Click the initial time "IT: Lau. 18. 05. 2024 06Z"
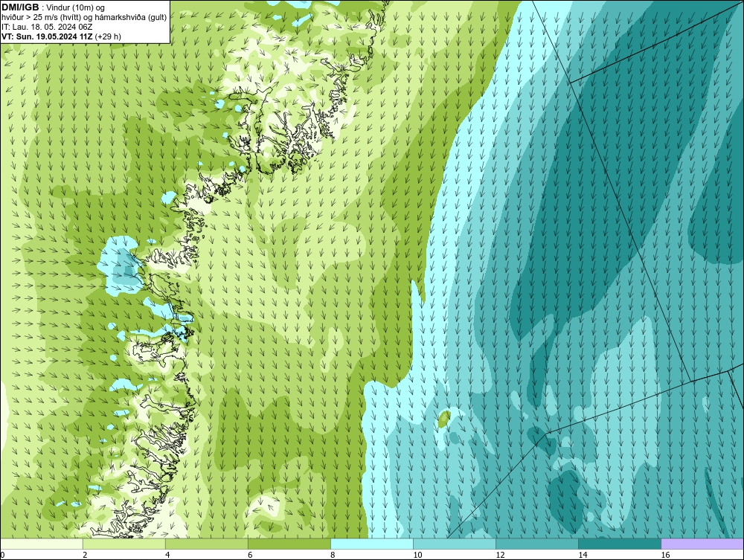This screenshot has width=744, height=560. pos(46,27)
